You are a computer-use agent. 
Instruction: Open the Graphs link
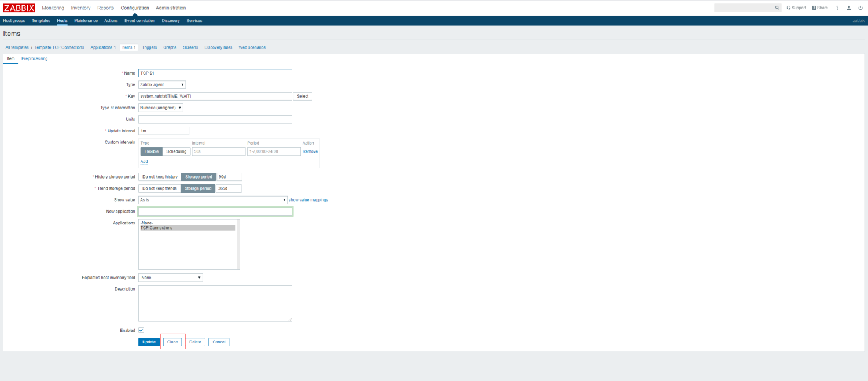[x=170, y=47]
